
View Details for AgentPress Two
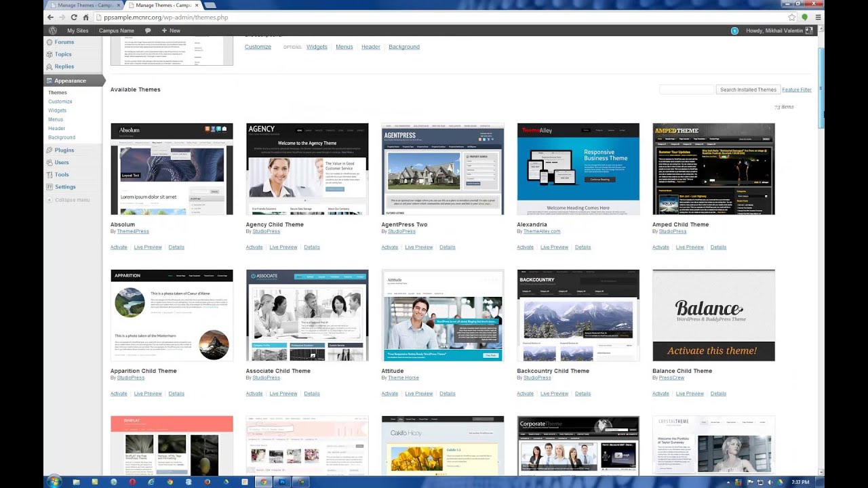[x=448, y=247]
